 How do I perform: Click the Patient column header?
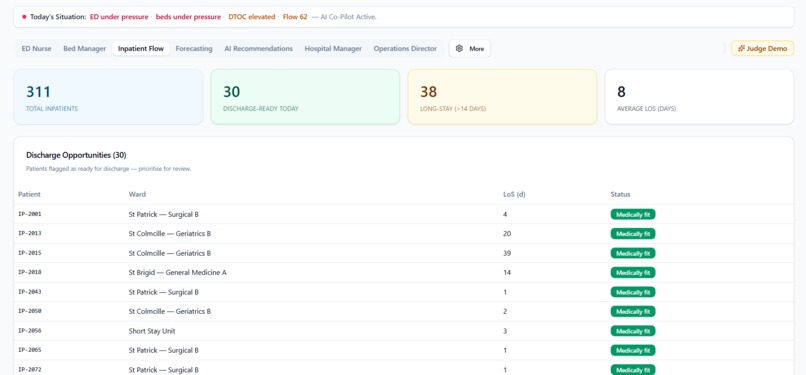click(x=29, y=194)
